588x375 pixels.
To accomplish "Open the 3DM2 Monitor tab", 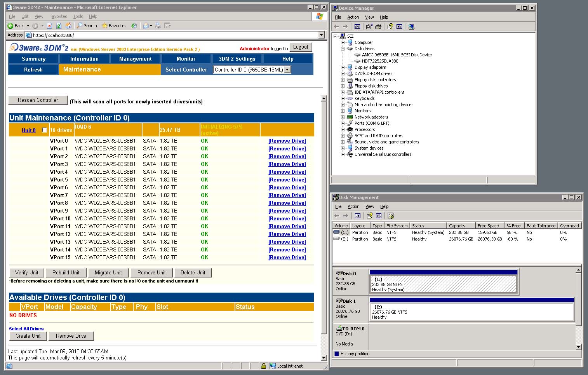I will [186, 59].
